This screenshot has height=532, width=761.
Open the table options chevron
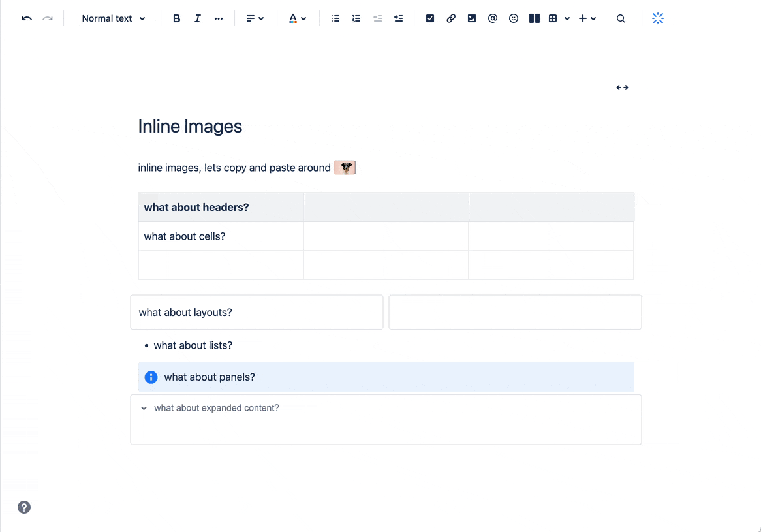coord(567,18)
